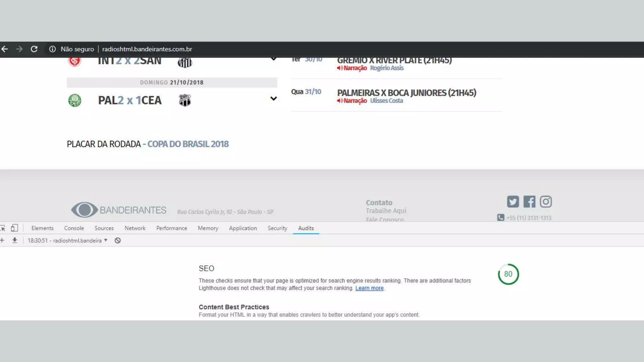Click the phone icon next to +55 (11) 3131-1313
This screenshot has width=644, height=362.
point(501,217)
